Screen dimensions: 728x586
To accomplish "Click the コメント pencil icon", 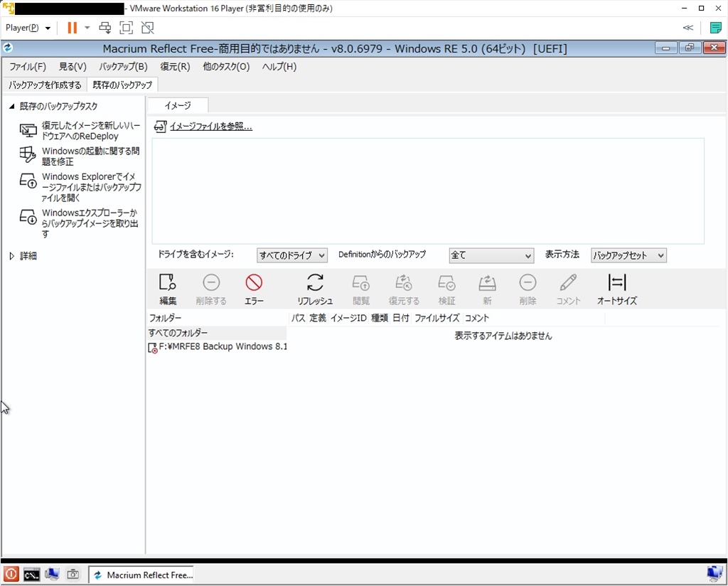I will 568,282.
